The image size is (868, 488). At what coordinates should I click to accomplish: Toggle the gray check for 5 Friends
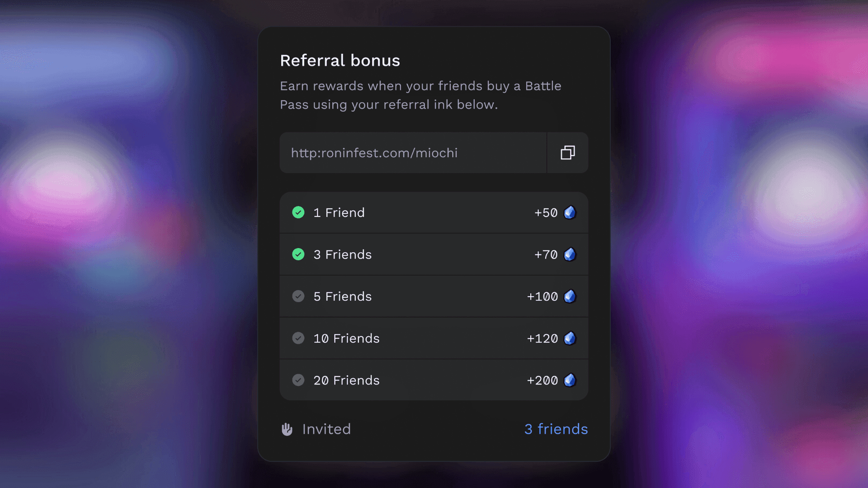(298, 296)
